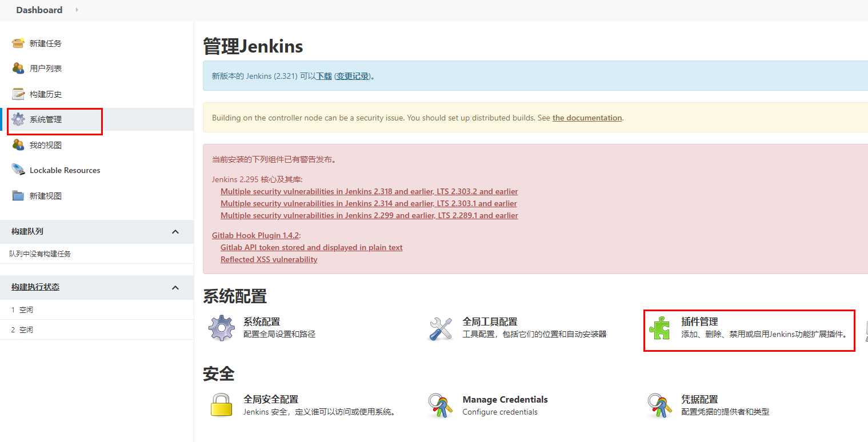This screenshot has height=442, width=868.
Task: Click the 下载 link for new version
Action: pos(324,76)
